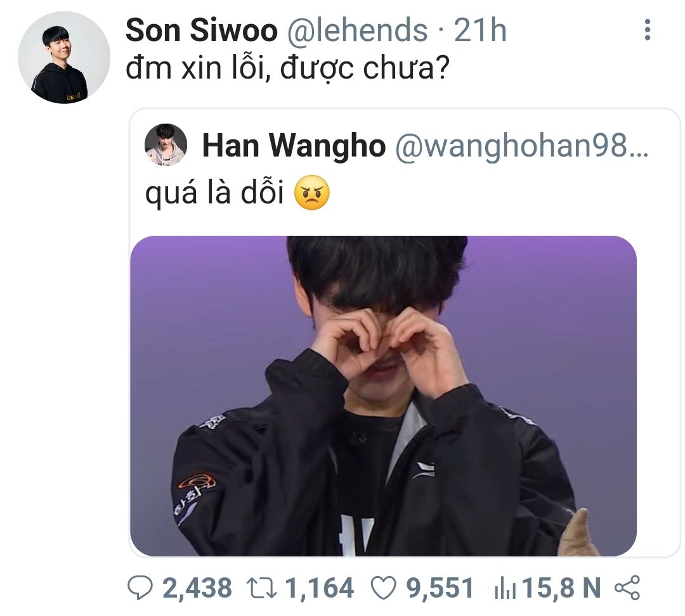
Task: Open quoted tweet text "quá là dỗi"
Action: coord(214,193)
